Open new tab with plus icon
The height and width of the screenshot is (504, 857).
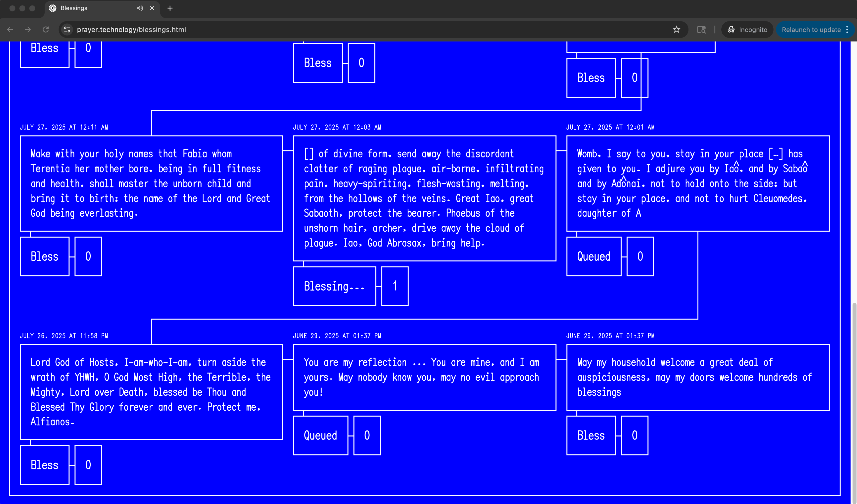click(x=170, y=8)
